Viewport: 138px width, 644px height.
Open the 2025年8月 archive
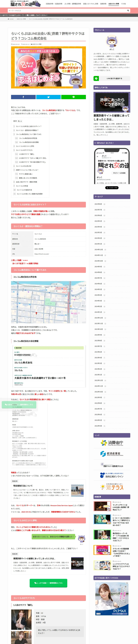[x=98, y=204]
